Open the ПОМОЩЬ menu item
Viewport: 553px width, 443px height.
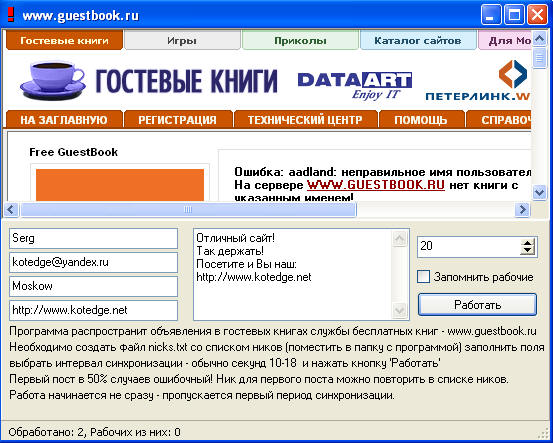[x=421, y=119]
